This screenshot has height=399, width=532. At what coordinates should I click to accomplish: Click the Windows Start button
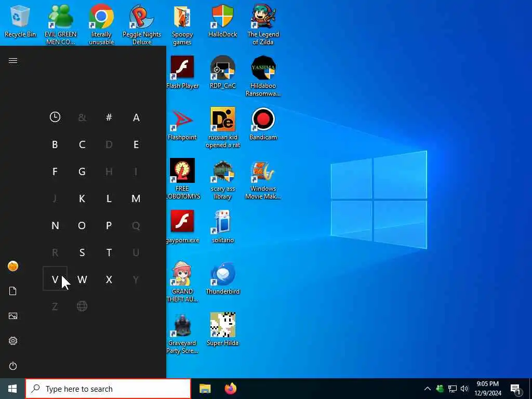(x=12, y=389)
